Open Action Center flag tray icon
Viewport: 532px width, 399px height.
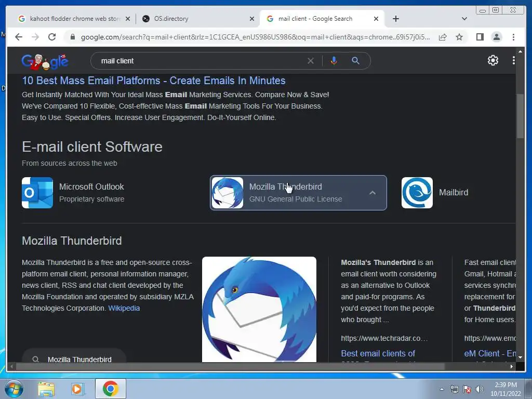coord(467,389)
